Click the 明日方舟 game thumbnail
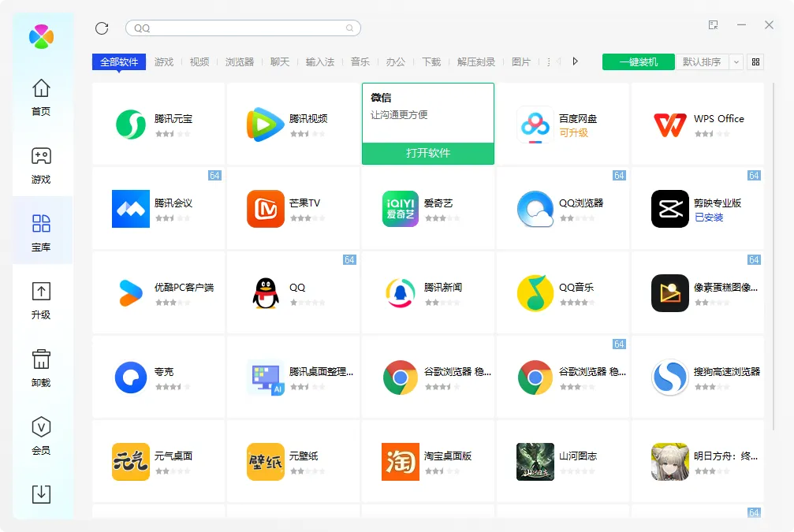Screen dimensions: 794x532 (670, 462)
